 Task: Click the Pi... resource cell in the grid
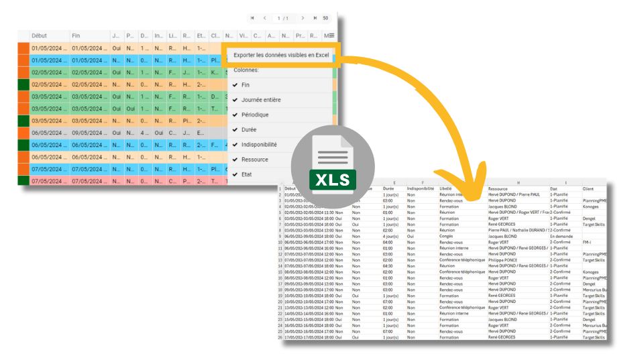click(186, 121)
